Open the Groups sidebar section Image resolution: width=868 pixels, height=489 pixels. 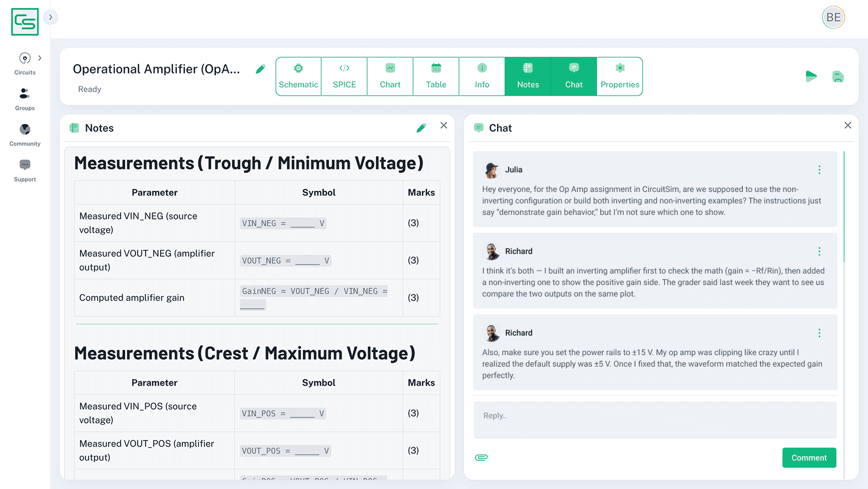(25, 99)
